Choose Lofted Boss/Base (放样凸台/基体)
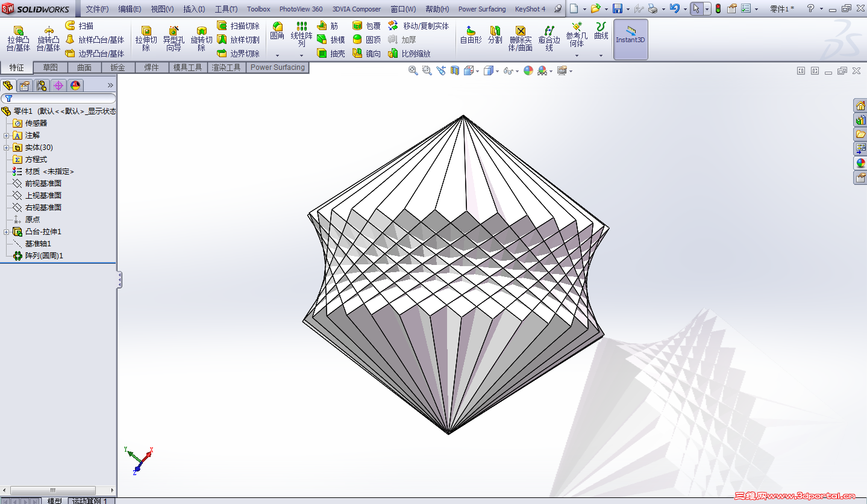 [95, 40]
